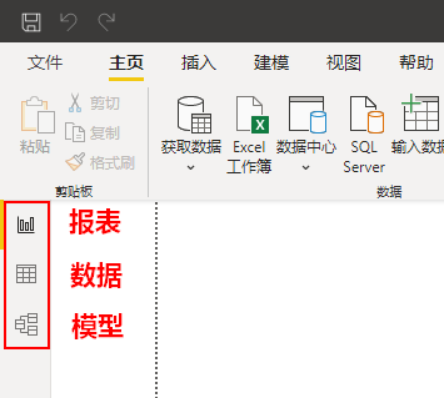Open the Report (报表) view icon
The height and width of the screenshot is (400, 444).
26,224
